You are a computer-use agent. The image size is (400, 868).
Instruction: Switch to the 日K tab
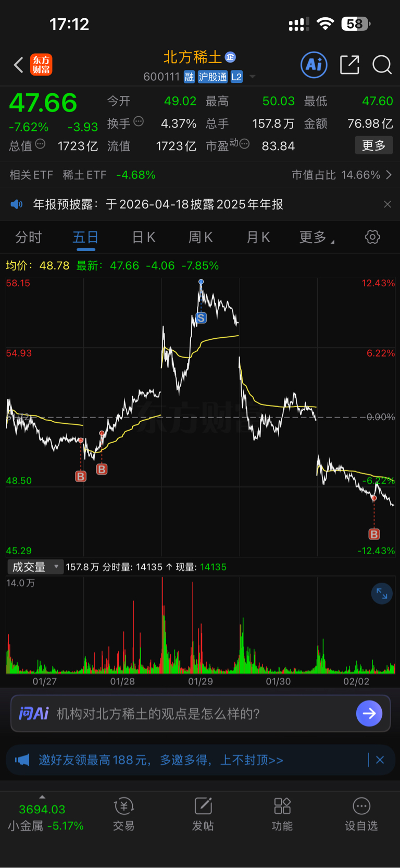[x=144, y=238]
